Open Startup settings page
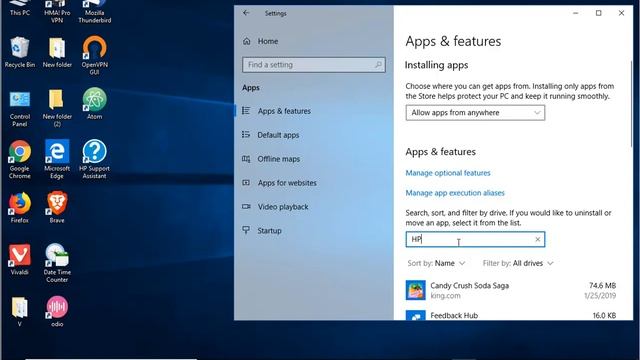Viewport: 640px width, 360px height. pyautogui.click(x=314, y=231)
